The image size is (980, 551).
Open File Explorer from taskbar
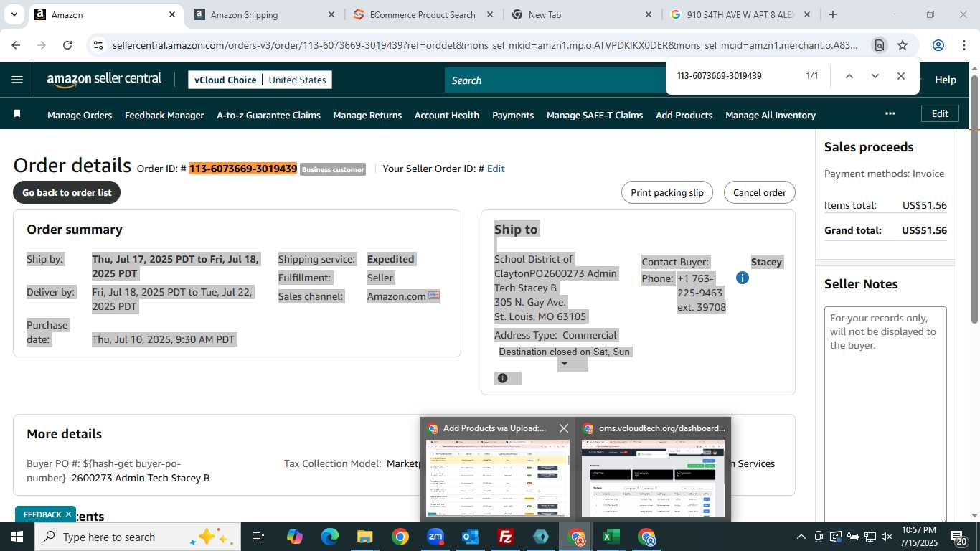[364, 537]
